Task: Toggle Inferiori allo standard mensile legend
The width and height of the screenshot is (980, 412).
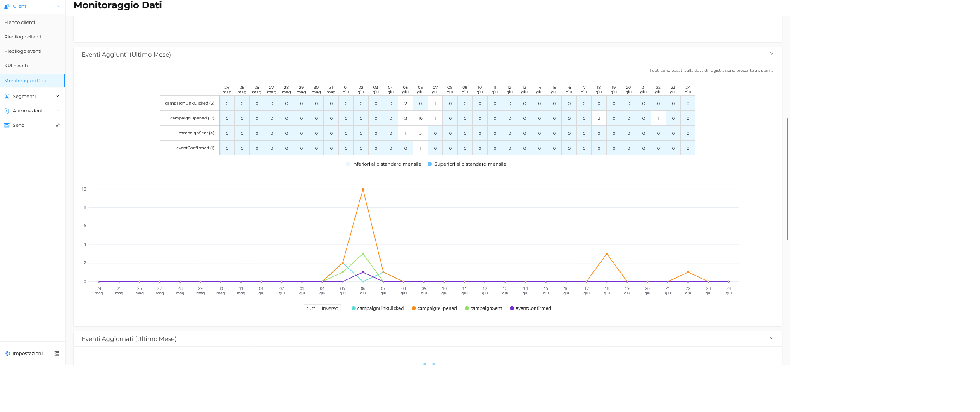Action: click(383, 164)
